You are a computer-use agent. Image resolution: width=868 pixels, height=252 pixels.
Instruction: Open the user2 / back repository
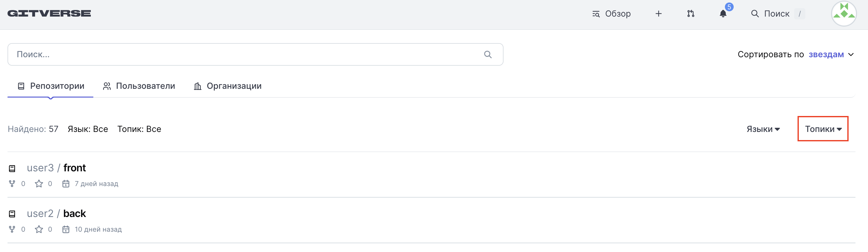click(74, 214)
